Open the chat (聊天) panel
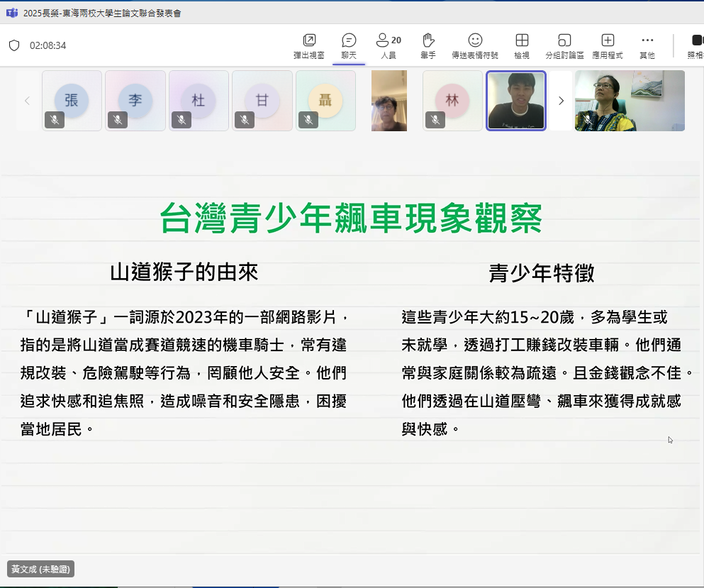The width and height of the screenshot is (704, 588). point(349,46)
